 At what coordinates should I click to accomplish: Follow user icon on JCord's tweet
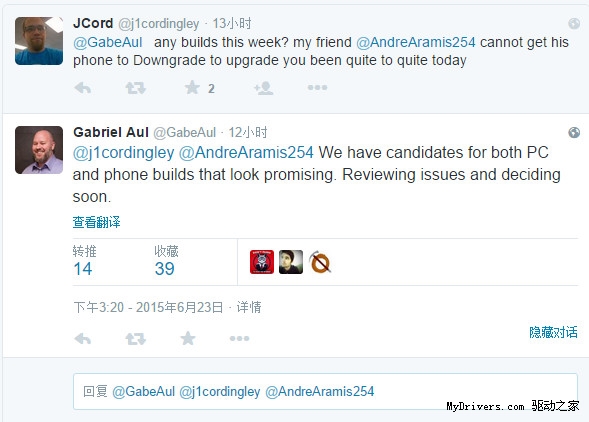pos(263,88)
